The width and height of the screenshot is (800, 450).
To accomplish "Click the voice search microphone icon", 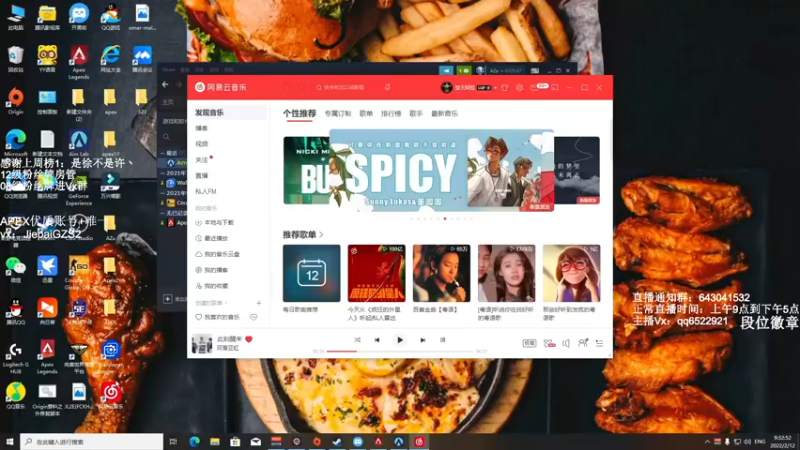I will (x=388, y=87).
